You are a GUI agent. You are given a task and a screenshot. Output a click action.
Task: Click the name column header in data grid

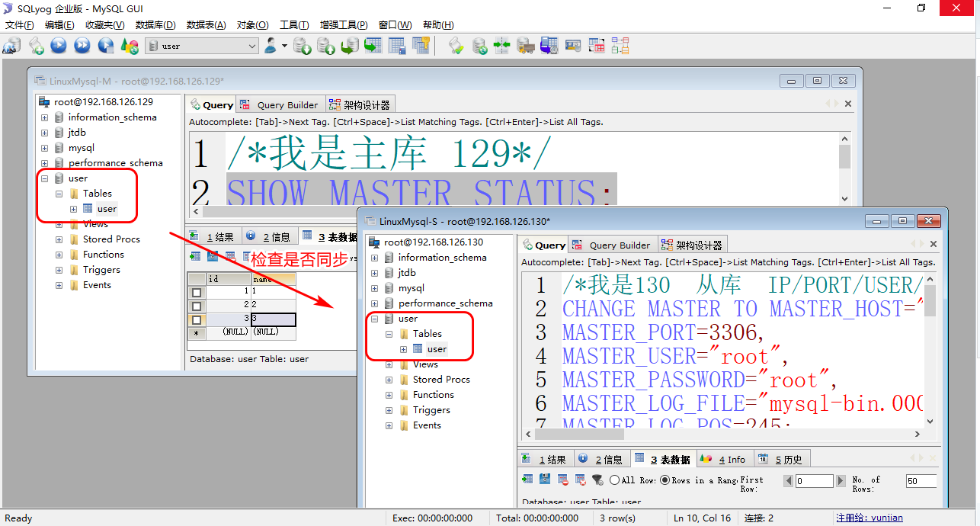[x=274, y=279]
